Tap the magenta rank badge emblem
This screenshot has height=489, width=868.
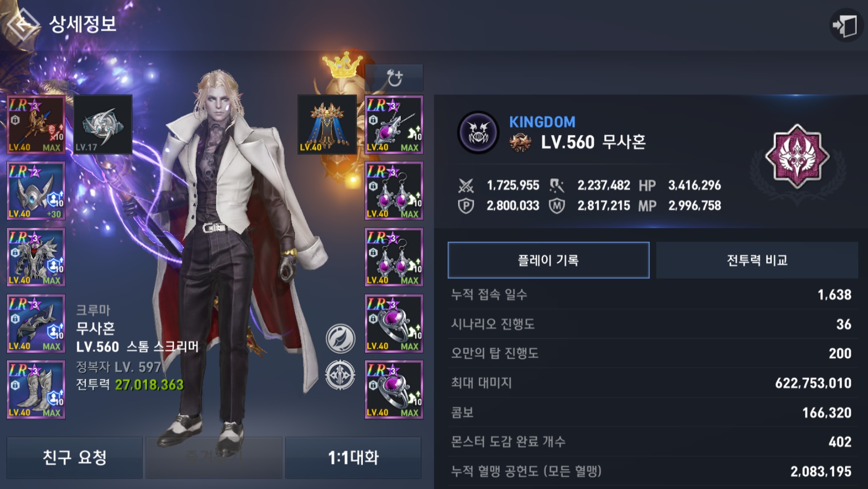797,157
